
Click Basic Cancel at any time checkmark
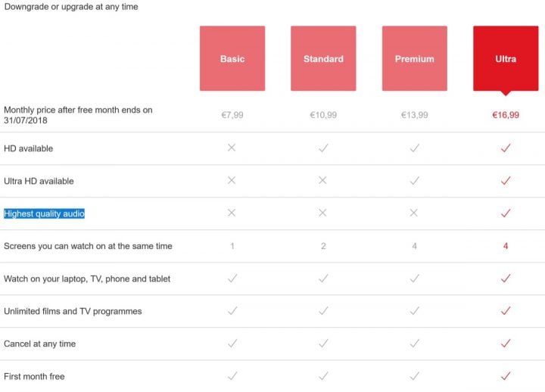click(232, 344)
